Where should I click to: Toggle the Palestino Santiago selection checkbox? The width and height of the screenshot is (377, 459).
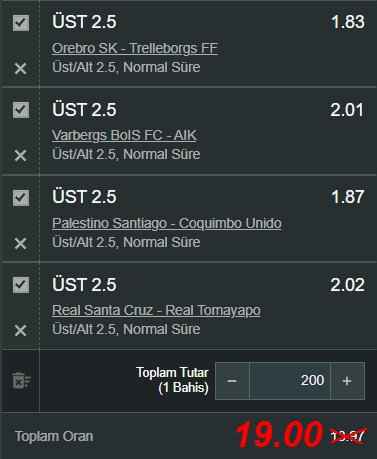pyautogui.click(x=21, y=198)
